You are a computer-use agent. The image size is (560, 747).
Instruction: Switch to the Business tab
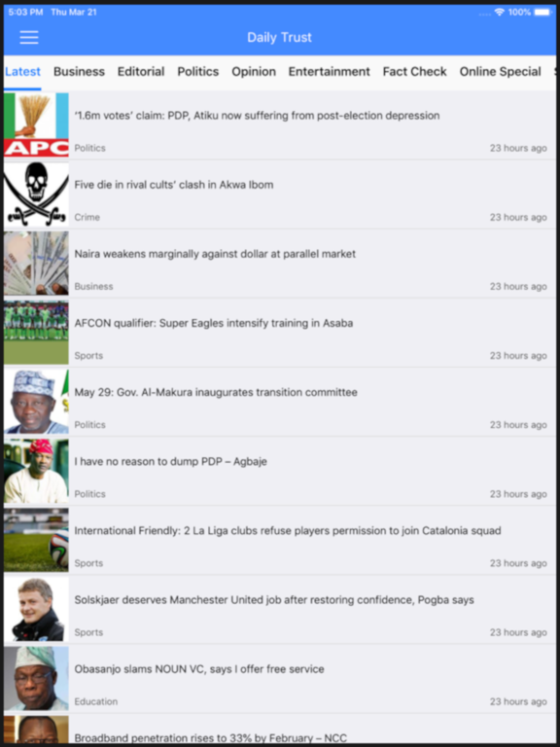click(x=79, y=71)
